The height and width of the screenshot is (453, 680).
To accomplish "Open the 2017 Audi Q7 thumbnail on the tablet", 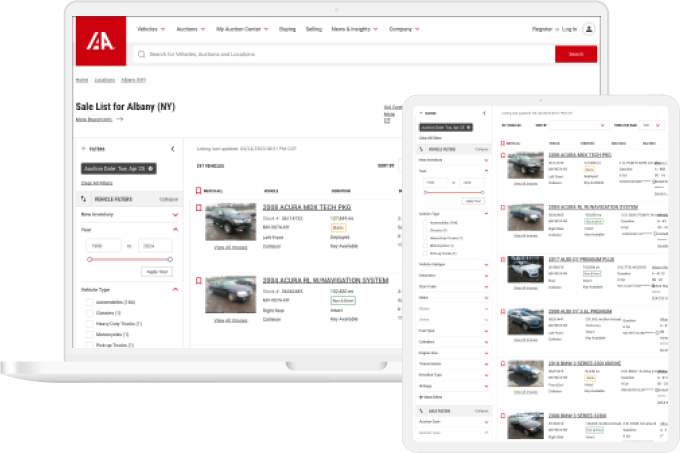I will [x=526, y=270].
